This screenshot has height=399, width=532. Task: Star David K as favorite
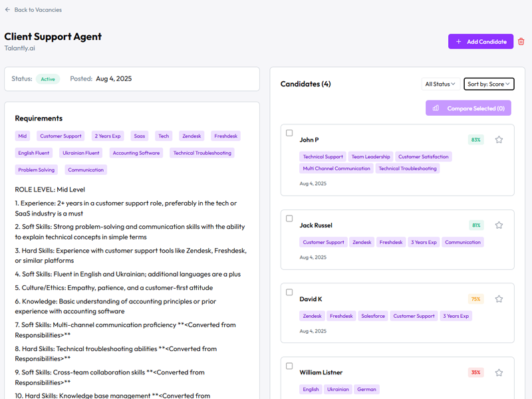(499, 299)
